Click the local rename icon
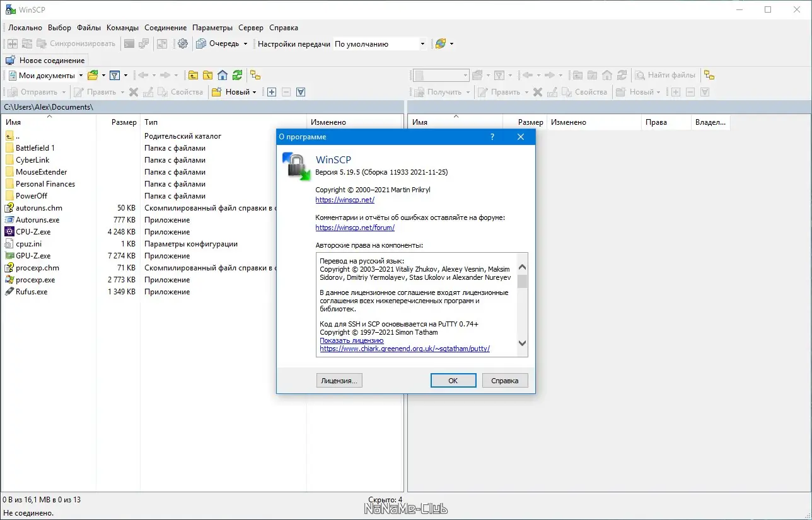 tap(148, 91)
